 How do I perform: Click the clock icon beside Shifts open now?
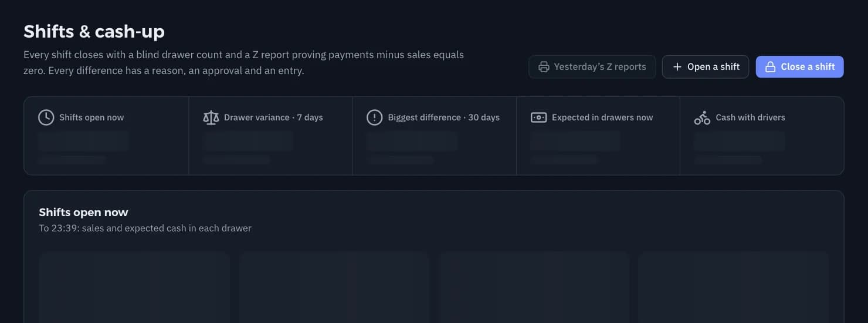pos(46,117)
